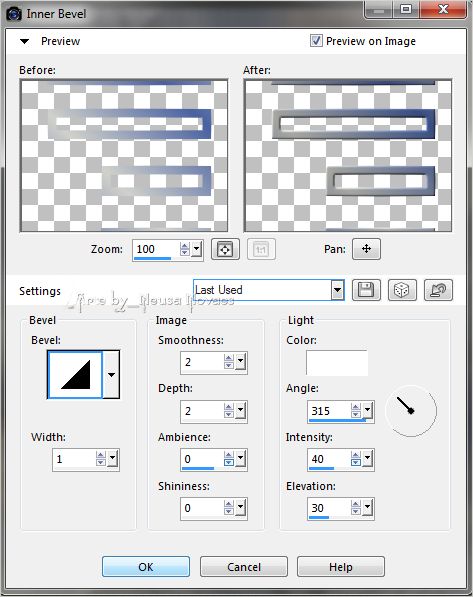Click the Help button
This screenshot has height=597, width=473.
pyautogui.click(x=341, y=567)
